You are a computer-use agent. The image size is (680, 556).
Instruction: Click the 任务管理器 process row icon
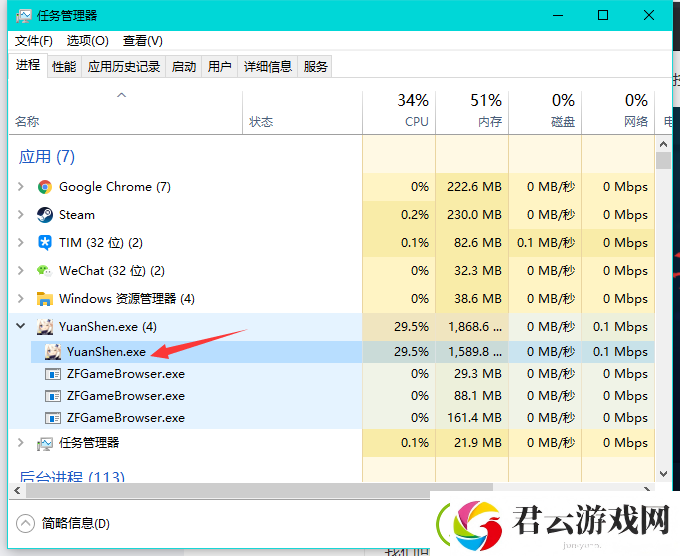[x=45, y=443]
